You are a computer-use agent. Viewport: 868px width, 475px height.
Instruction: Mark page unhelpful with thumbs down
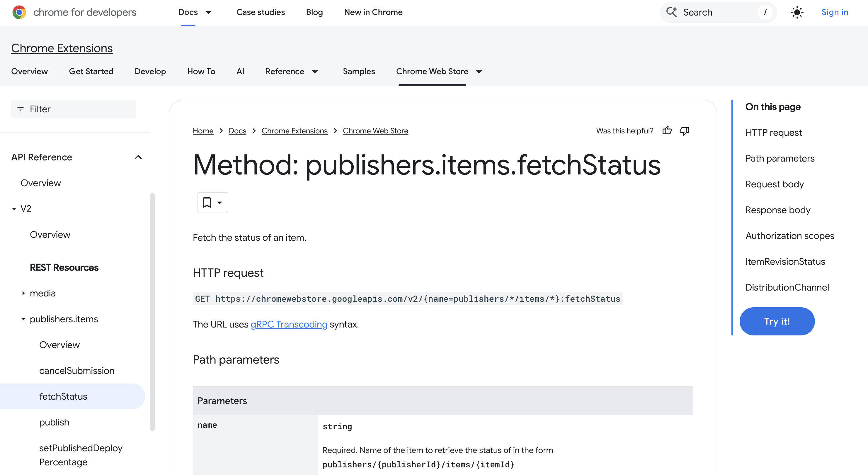684,131
